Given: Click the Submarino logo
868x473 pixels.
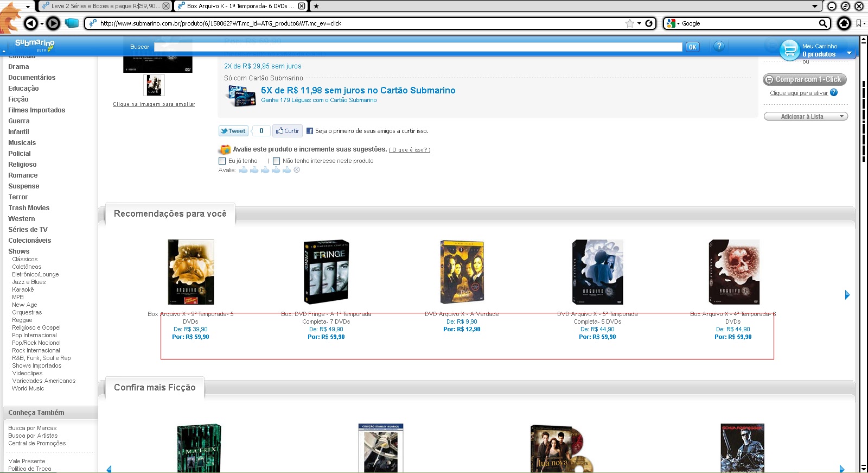Looking at the screenshot, I should coord(35,45).
